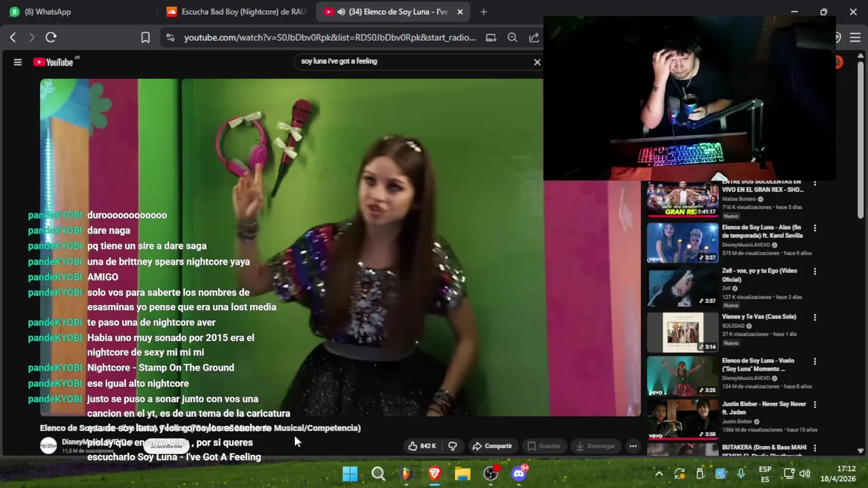Go to YouTube home via logo
The width and height of the screenshot is (868, 488).
(54, 62)
